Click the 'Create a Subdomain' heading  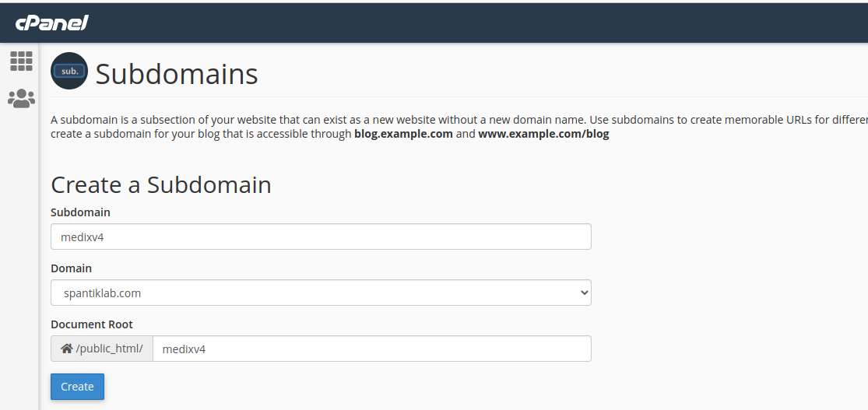[161, 184]
